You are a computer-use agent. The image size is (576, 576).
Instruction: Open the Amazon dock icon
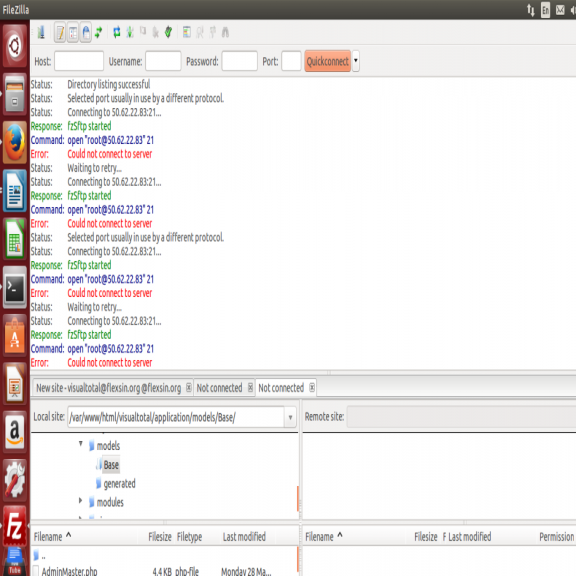coord(15,432)
